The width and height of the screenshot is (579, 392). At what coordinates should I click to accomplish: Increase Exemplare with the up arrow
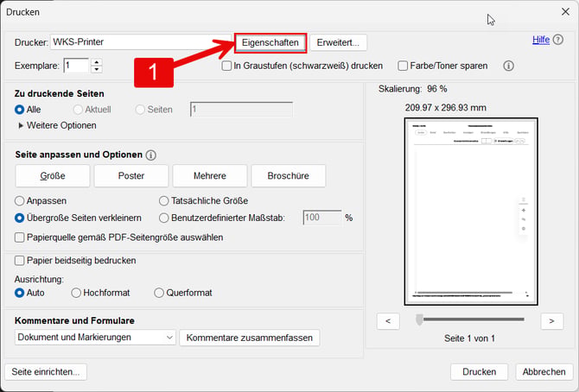tap(97, 62)
